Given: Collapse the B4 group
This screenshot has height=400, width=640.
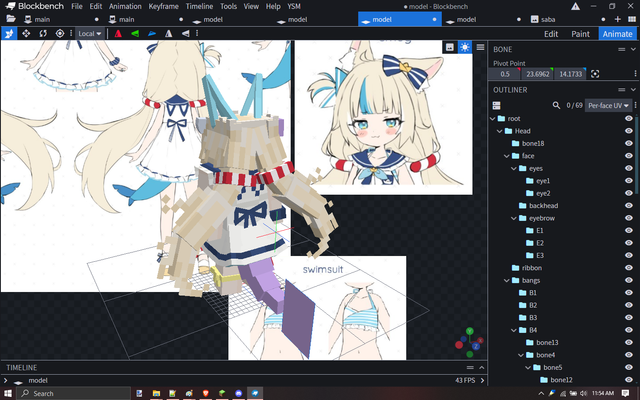Looking at the screenshot, I should tap(513, 330).
